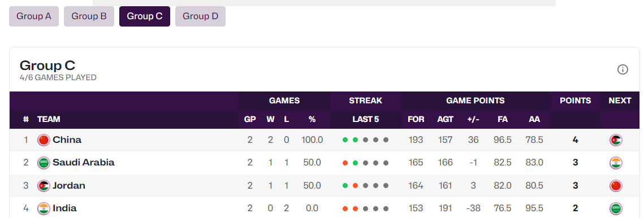Open the Jordan team page link
This screenshot has width=644, height=218.
[68, 186]
